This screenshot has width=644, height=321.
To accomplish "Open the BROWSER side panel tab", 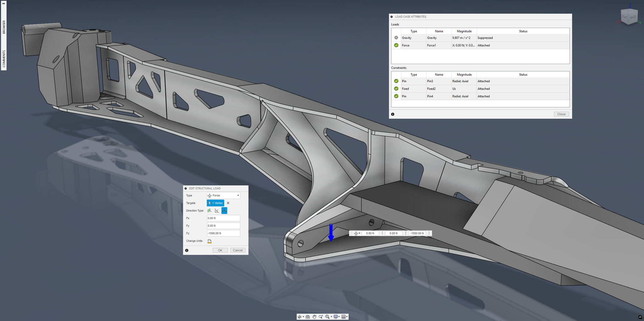I will [x=4, y=27].
